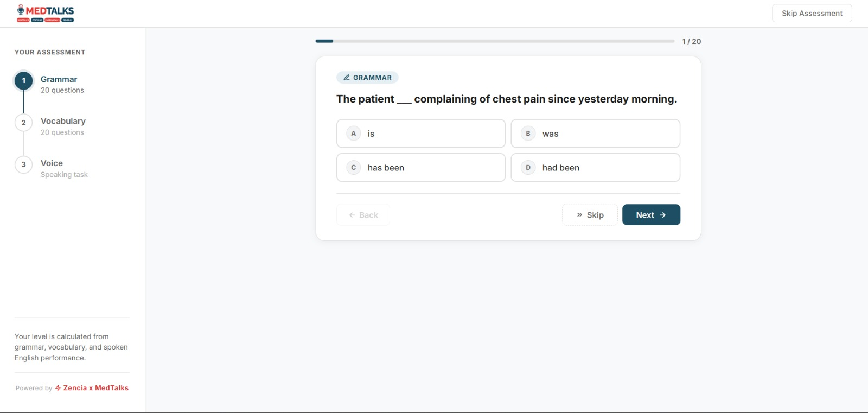
Task: Click the step 3 Voice circle
Action: coord(23,164)
